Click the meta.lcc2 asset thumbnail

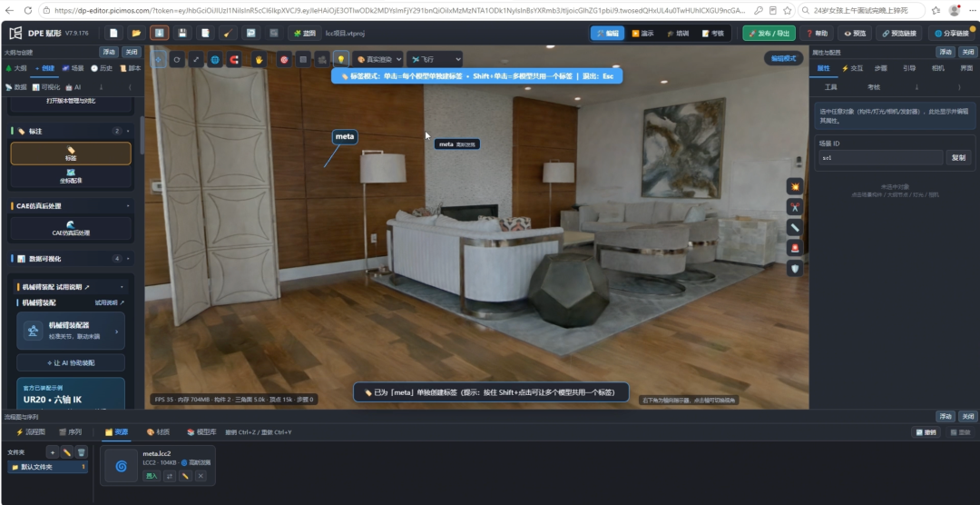coord(122,466)
